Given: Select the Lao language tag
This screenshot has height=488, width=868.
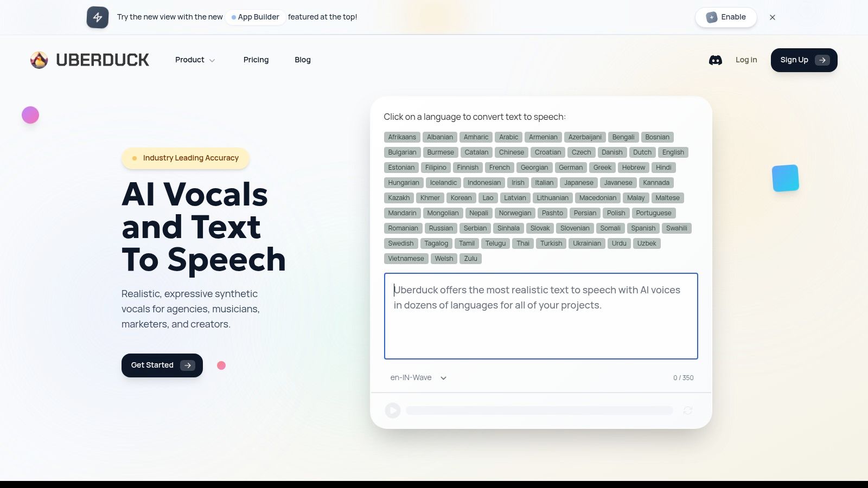Looking at the screenshot, I should pyautogui.click(x=488, y=198).
